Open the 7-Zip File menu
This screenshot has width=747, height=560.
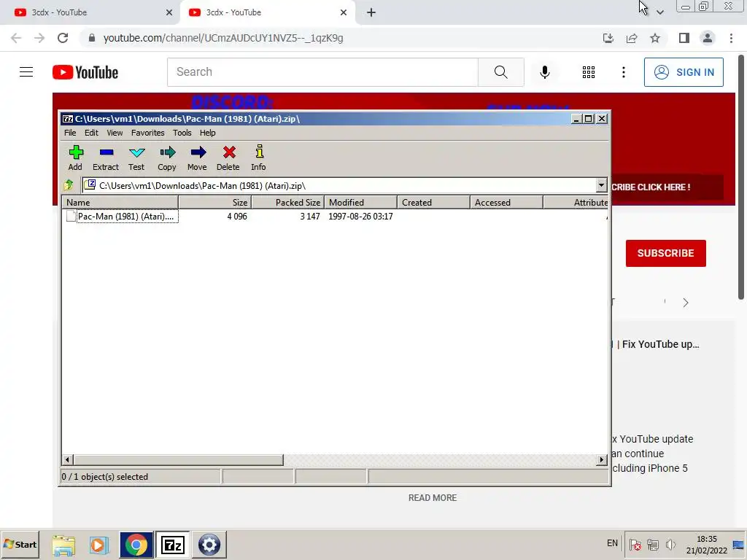[70, 133]
